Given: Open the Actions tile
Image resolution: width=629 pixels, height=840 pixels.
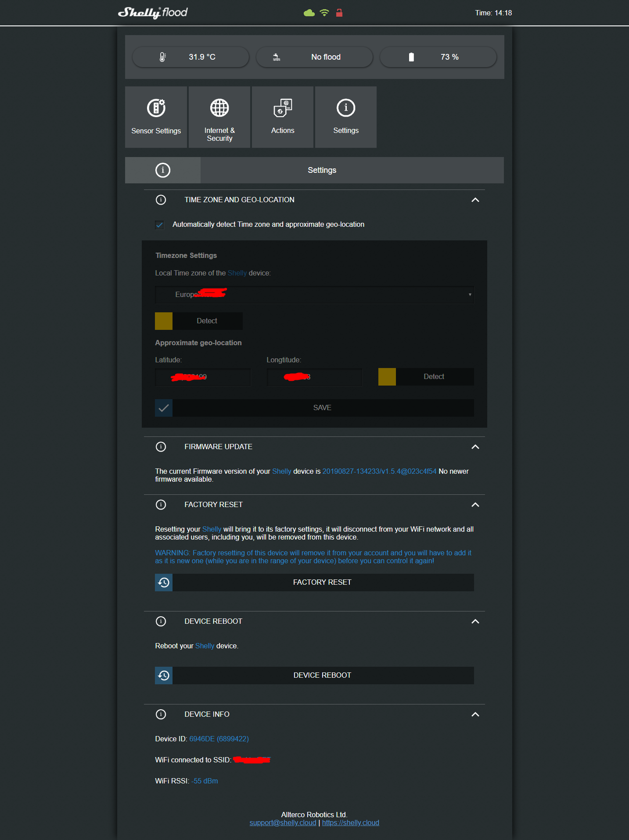Looking at the screenshot, I should [283, 117].
